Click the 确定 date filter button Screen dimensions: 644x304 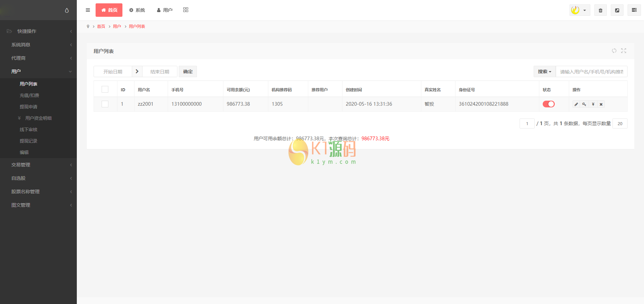click(x=188, y=71)
